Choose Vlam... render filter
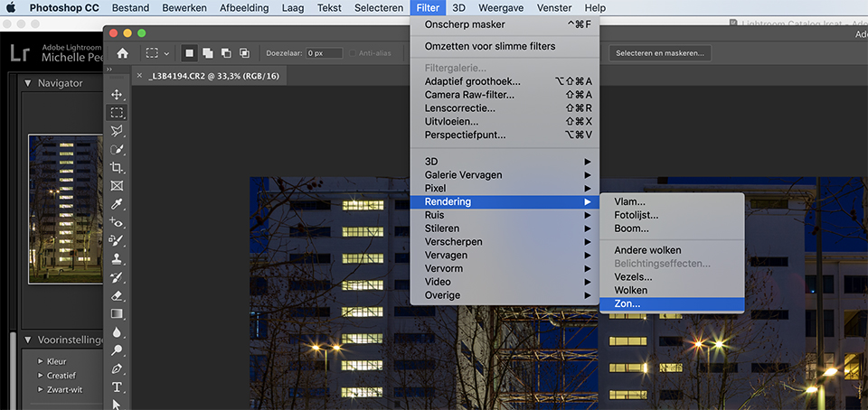Viewport: 868px width, 410px height. click(x=672, y=202)
